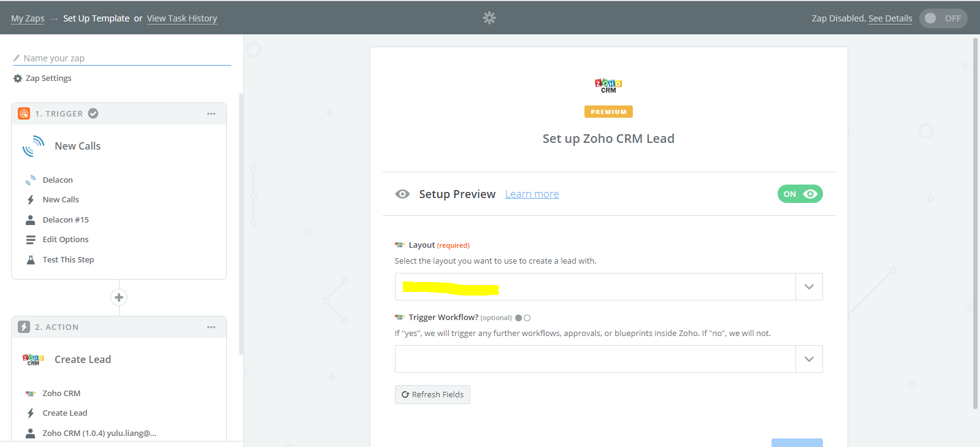Toggle the Trigger Workflow field mode switch
The height and width of the screenshot is (447, 980).
523,318
